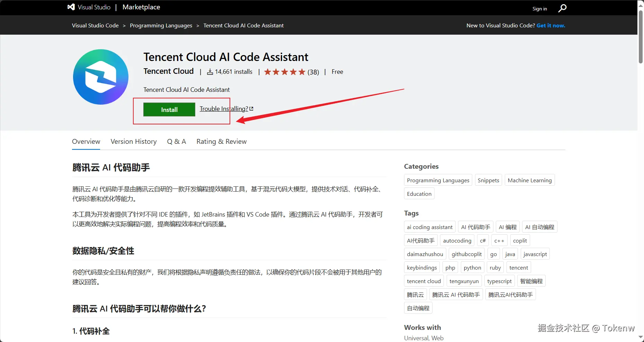Click the green Install button
Screen dimensions: 644x342
[x=169, y=109]
